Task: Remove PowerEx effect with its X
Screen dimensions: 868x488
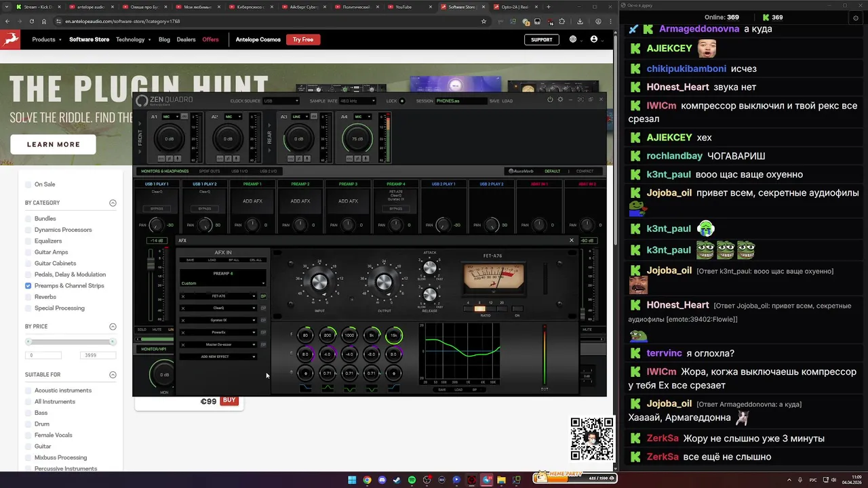Action: (x=183, y=332)
